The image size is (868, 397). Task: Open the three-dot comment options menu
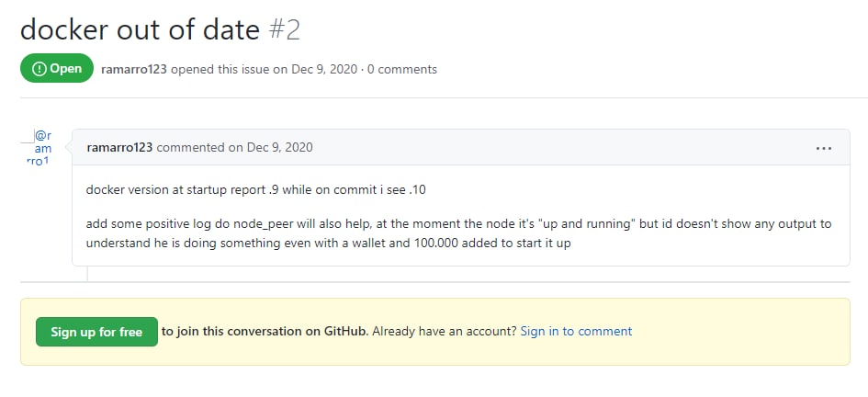click(824, 148)
